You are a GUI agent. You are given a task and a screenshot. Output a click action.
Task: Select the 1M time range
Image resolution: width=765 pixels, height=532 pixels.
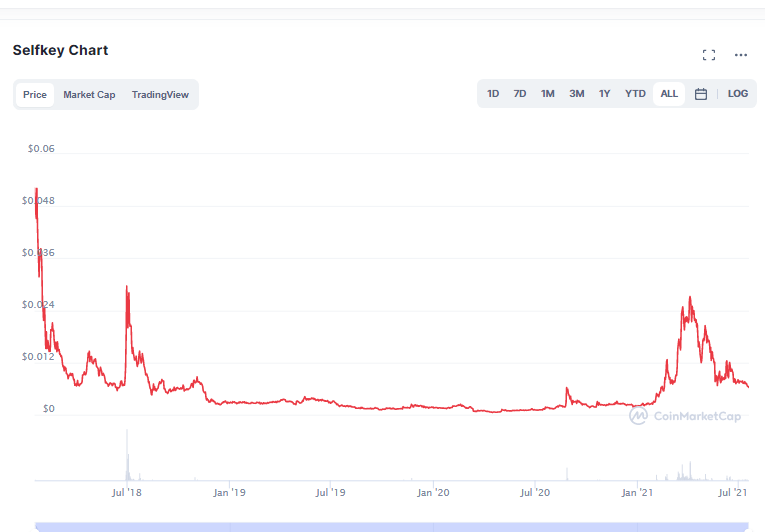pos(547,94)
